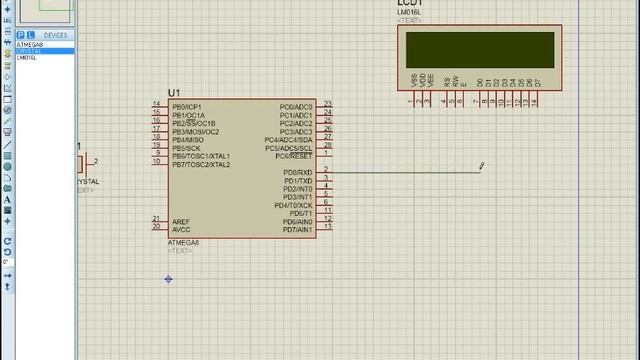Click the PC0/ADC0 pin label

[x=296, y=107]
